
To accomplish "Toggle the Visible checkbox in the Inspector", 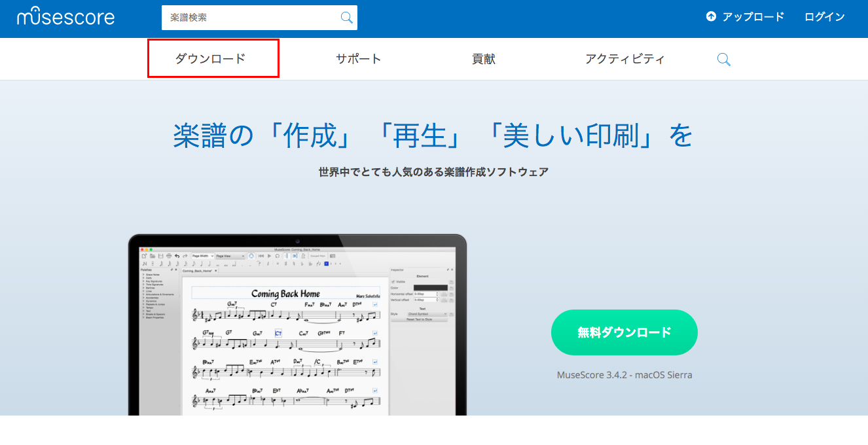I will click(x=394, y=282).
